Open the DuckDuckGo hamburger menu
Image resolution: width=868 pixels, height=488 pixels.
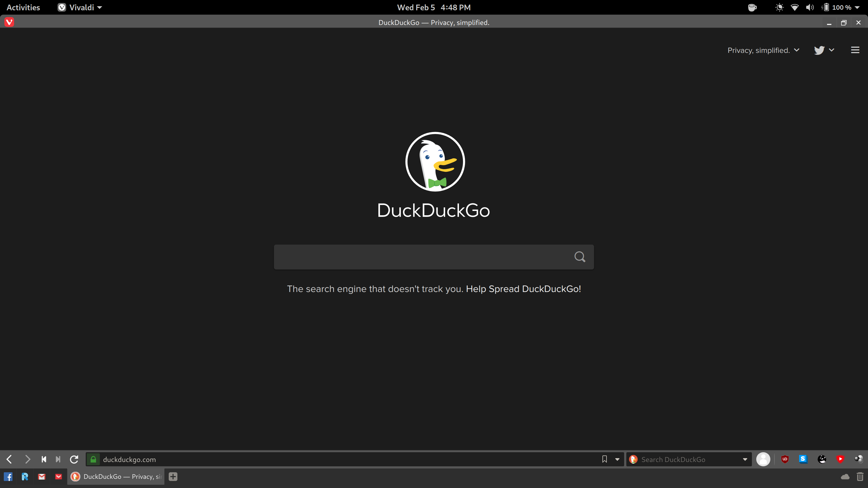[855, 50]
